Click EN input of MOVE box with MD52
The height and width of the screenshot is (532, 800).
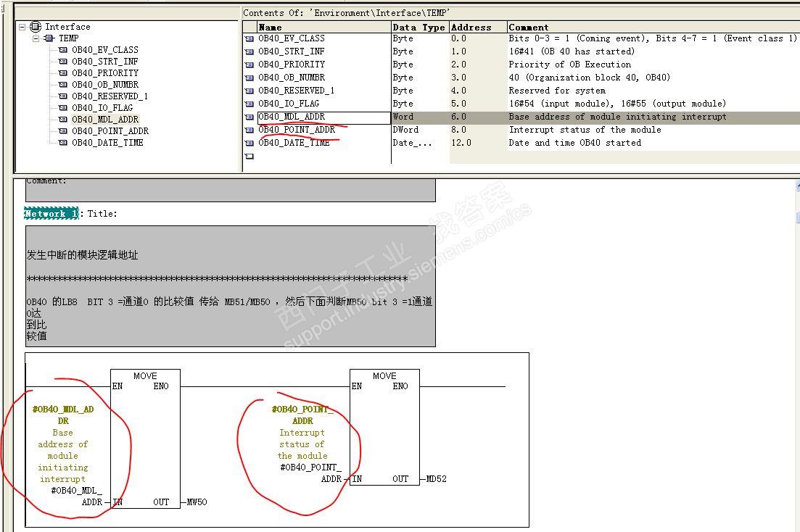357,386
